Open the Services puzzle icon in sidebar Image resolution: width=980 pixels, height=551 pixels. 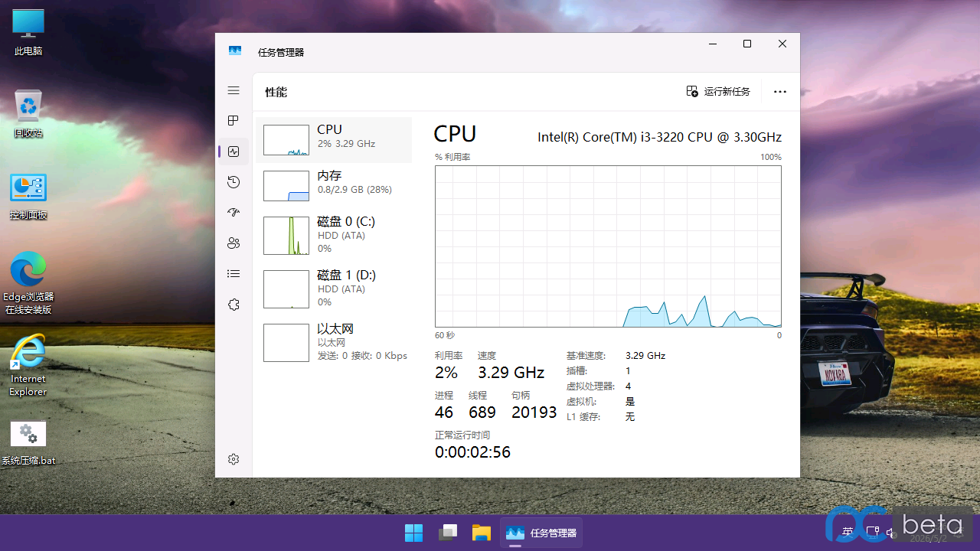pos(234,305)
